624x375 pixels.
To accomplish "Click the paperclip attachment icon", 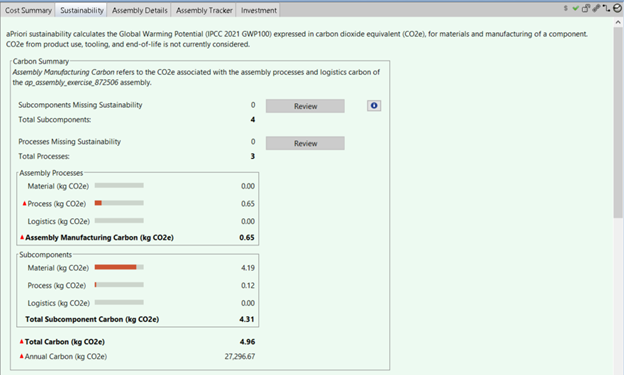I will [596, 8].
